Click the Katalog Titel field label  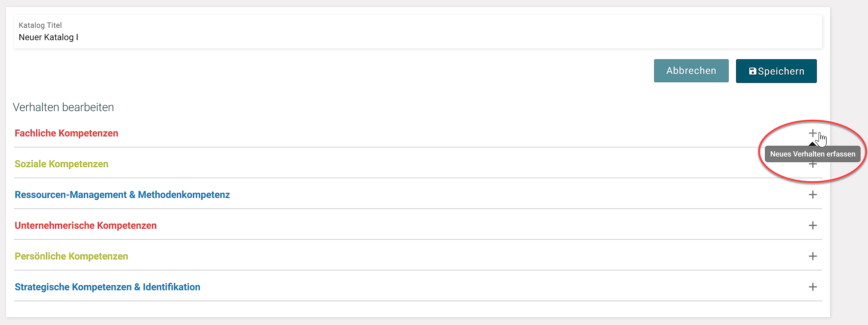40,25
